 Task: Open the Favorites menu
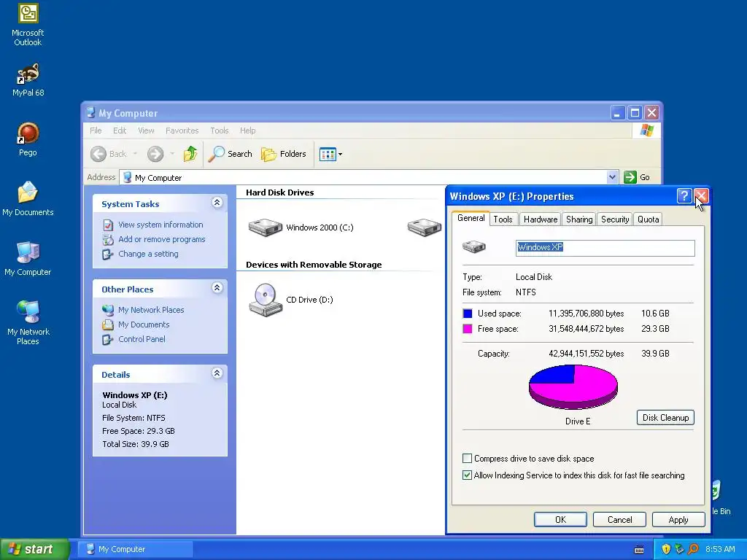pos(182,131)
